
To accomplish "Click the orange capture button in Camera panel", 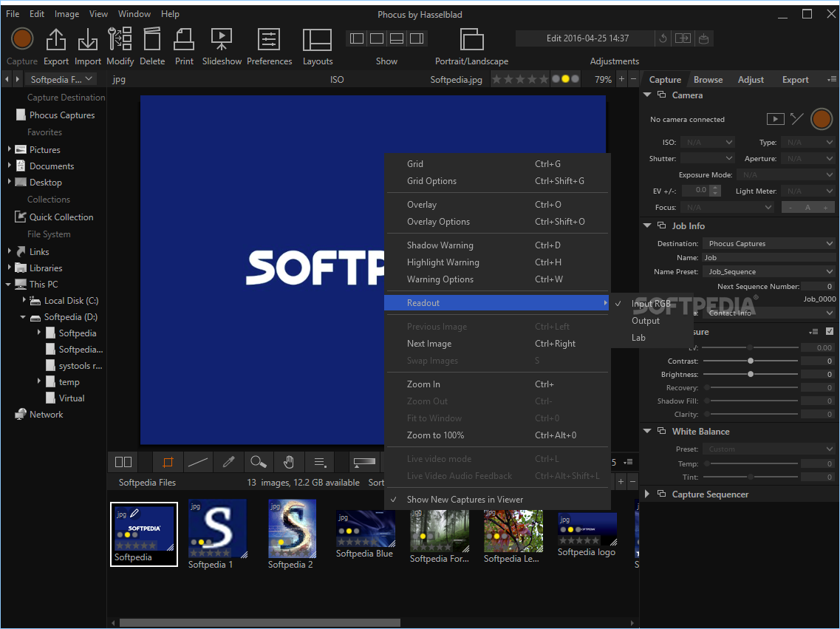I will 822,119.
